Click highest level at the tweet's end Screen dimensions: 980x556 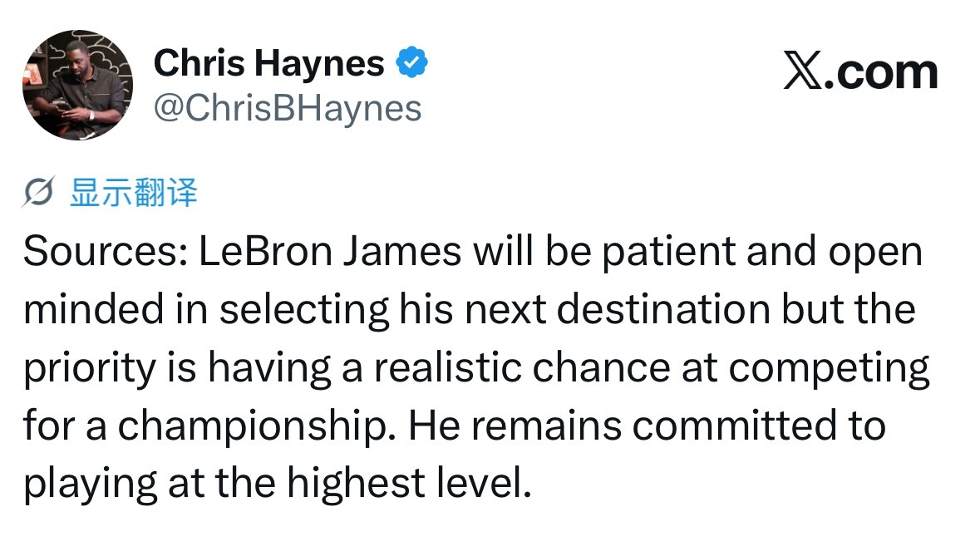pos(409,485)
